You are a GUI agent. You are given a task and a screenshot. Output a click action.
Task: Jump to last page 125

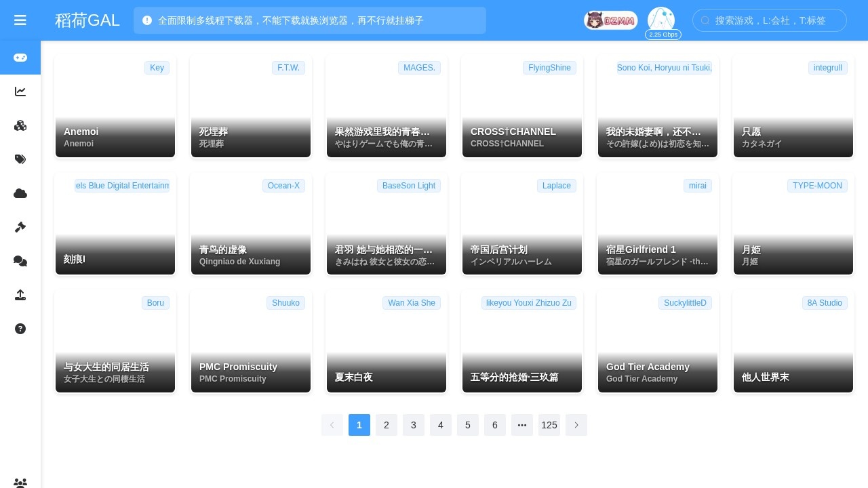click(x=549, y=425)
